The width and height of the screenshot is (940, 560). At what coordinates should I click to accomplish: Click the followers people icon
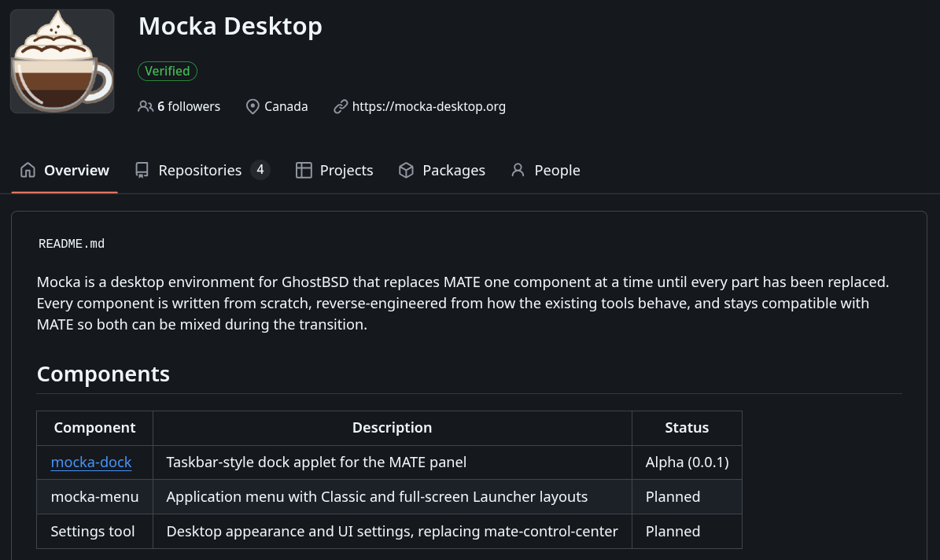coord(145,106)
